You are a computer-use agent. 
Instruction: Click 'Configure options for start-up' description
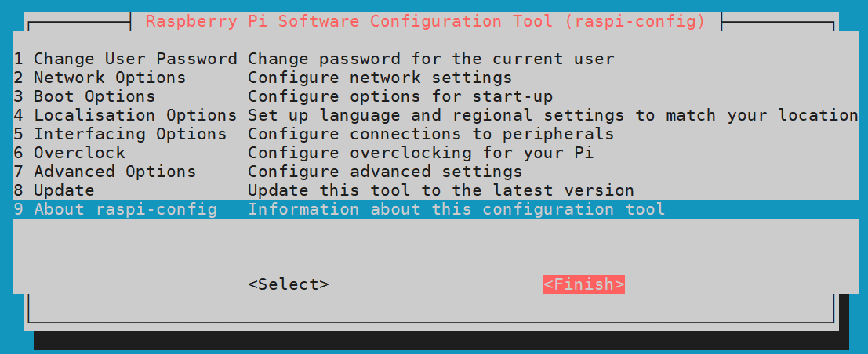click(x=400, y=96)
